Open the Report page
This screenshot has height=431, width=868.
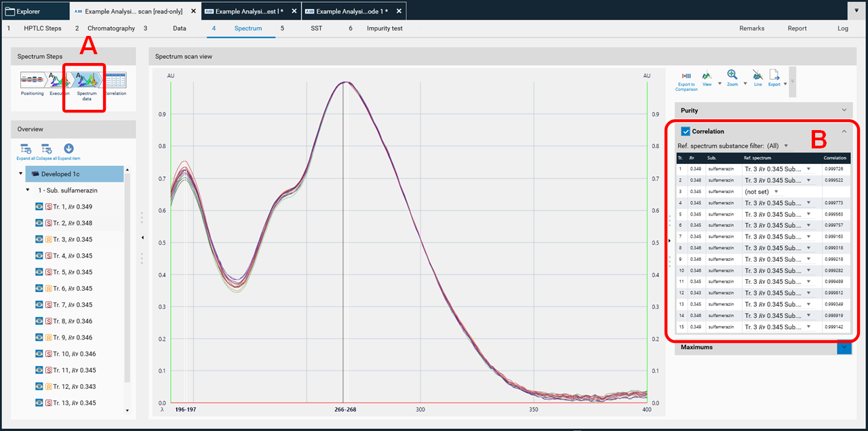pos(797,28)
